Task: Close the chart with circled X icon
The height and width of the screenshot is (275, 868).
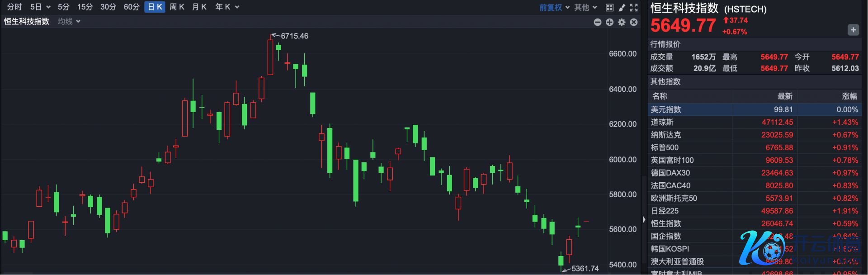Action: (634, 22)
